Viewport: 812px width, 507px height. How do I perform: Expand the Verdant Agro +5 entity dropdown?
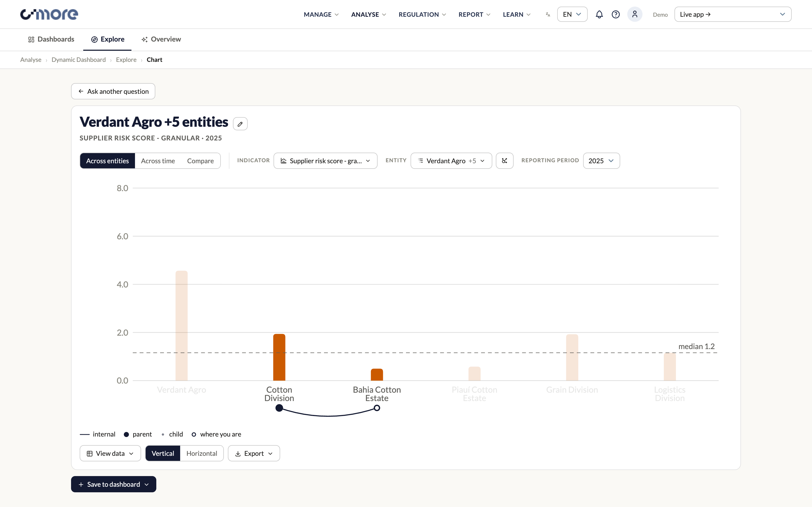(451, 161)
